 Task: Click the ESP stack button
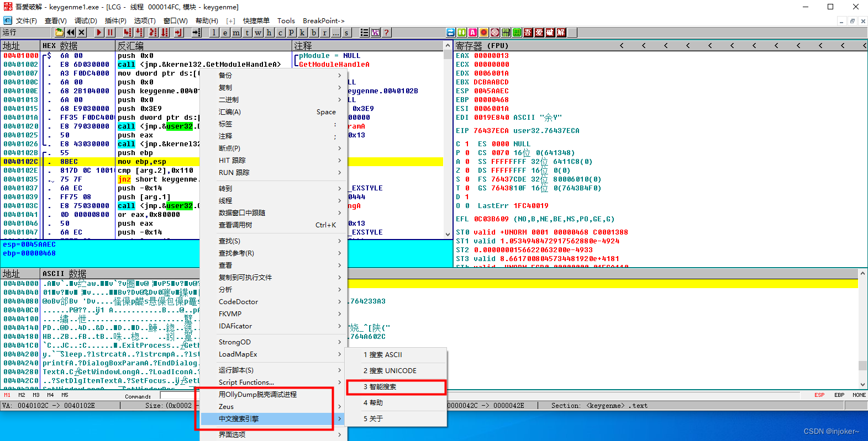pyautogui.click(x=819, y=395)
